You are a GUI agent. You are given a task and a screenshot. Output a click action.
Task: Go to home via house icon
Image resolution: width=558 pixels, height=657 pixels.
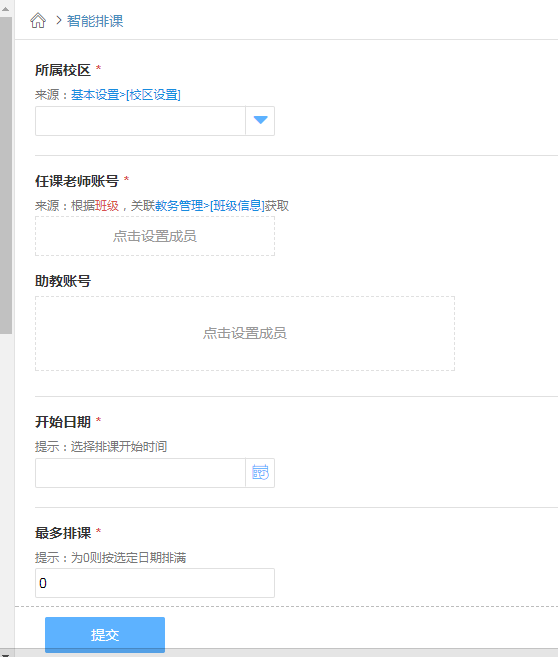click(38, 21)
